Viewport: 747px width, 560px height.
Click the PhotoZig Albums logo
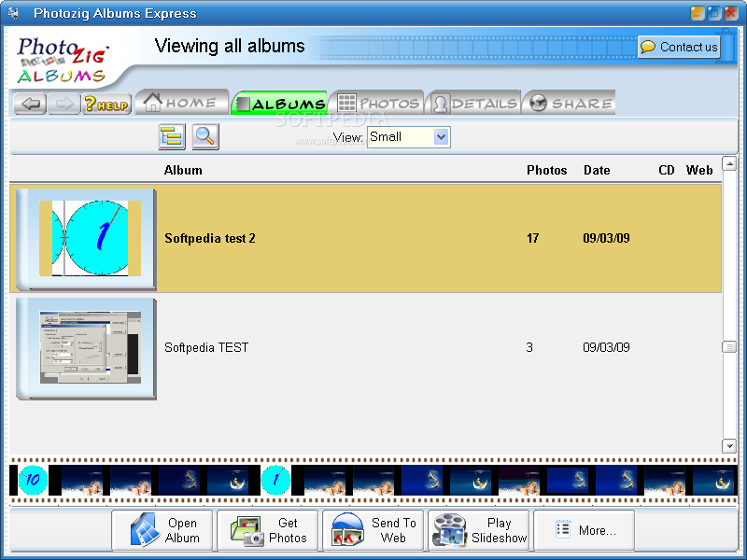(62, 60)
